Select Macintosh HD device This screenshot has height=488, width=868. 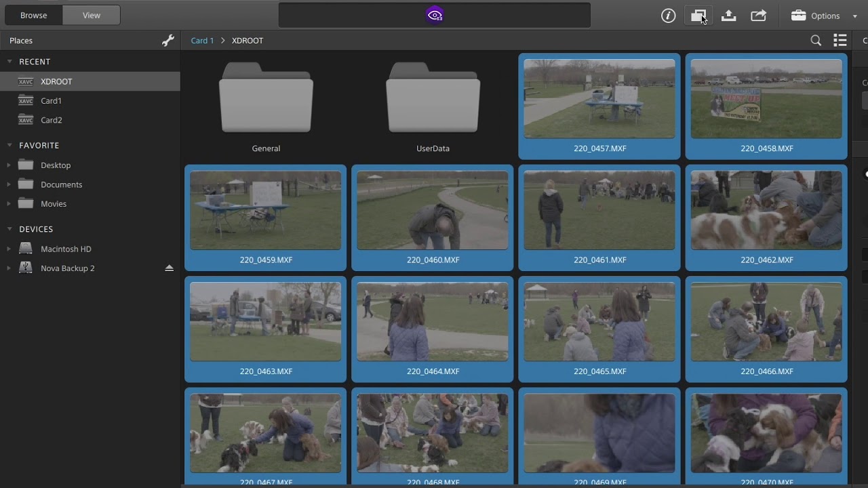click(x=66, y=249)
